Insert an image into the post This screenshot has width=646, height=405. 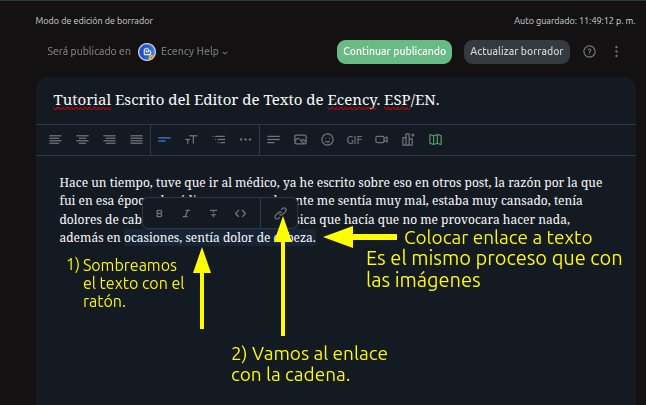[x=300, y=140]
